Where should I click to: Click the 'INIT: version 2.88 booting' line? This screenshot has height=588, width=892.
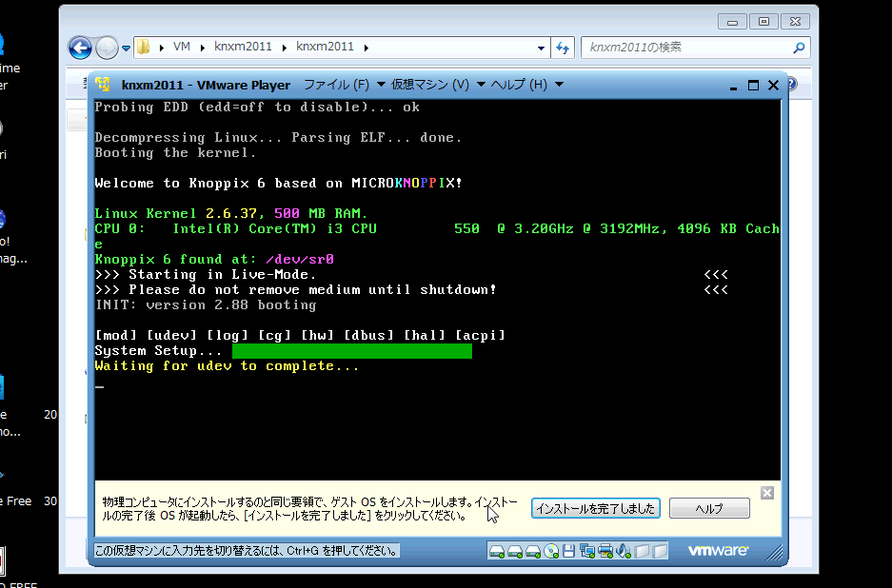click(x=206, y=304)
